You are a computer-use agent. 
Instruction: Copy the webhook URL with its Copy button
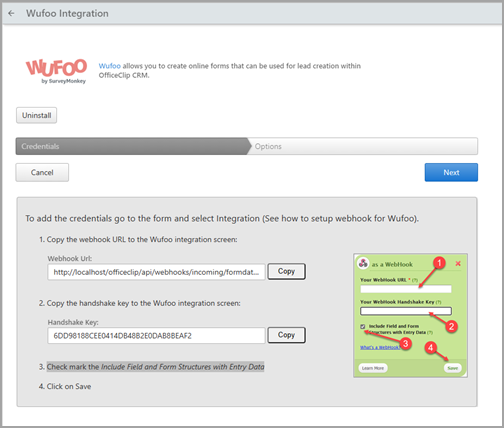click(x=286, y=271)
